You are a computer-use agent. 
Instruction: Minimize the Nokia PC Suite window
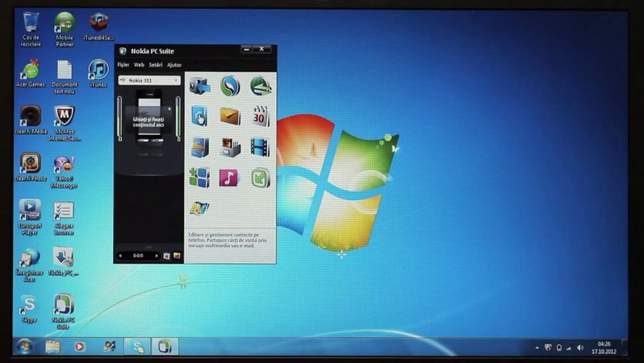[246, 49]
